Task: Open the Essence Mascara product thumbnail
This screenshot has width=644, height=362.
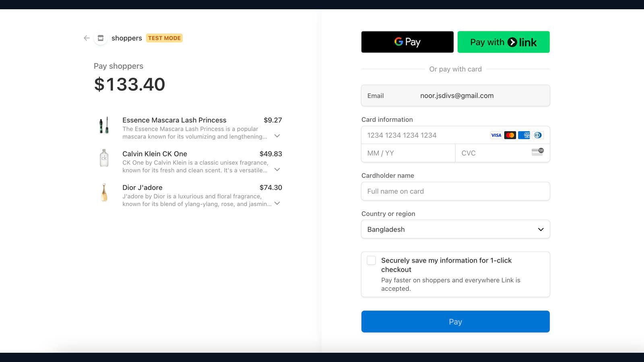Action: 104,125
